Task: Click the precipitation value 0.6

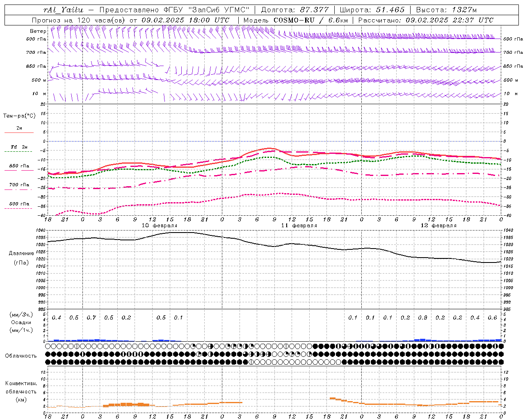Action: click(492, 318)
